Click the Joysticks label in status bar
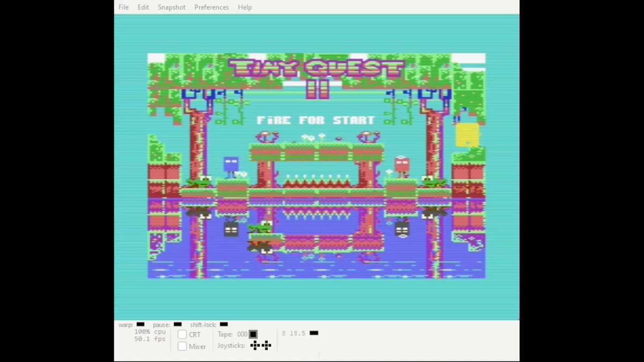The width and height of the screenshot is (644, 362). click(231, 346)
